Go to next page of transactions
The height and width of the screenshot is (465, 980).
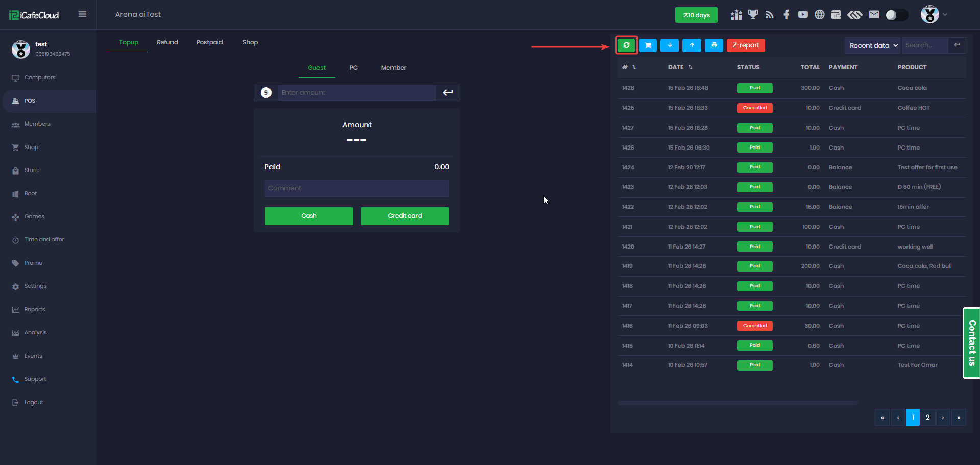(943, 418)
